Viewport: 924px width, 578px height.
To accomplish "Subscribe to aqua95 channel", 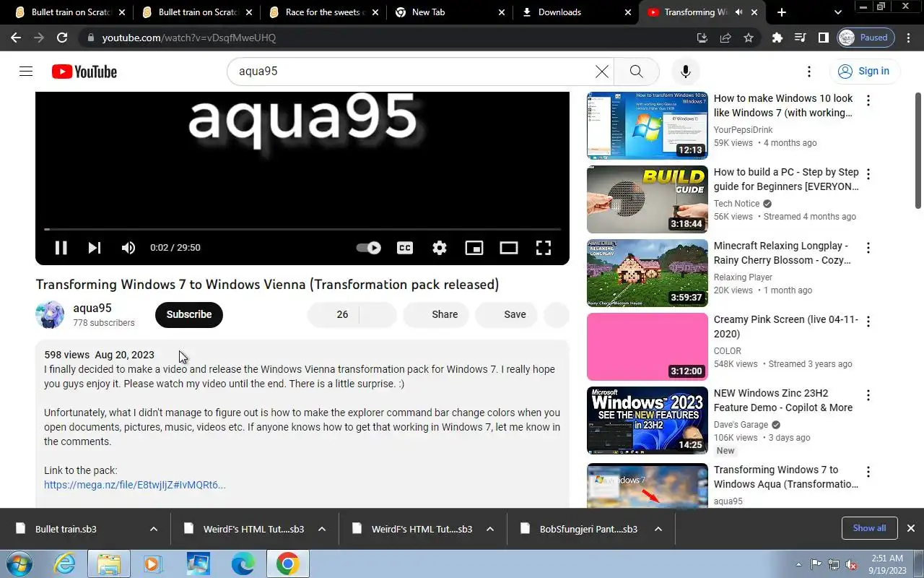I will 189,314.
